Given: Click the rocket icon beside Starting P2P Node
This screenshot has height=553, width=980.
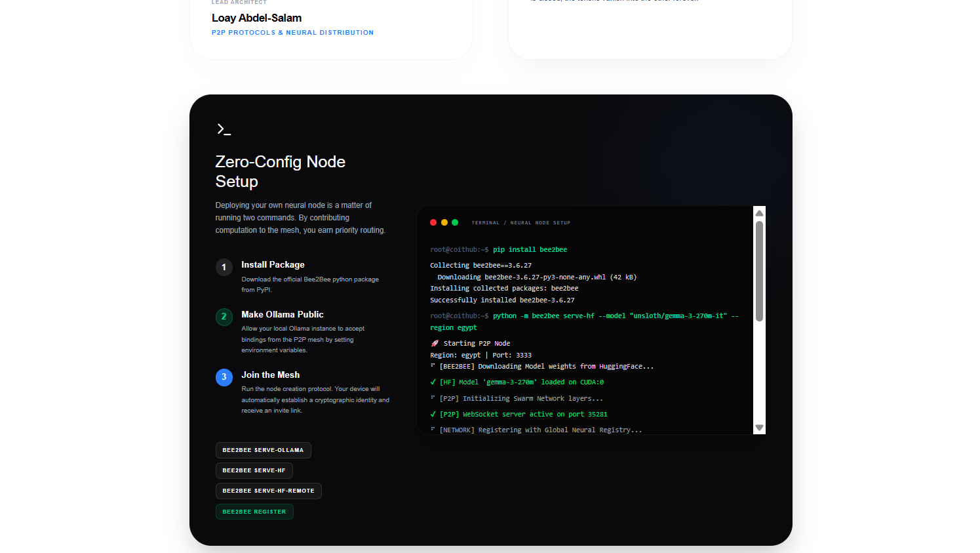Looking at the screenshot, I should pyautogui.click(x=435, y=343).
